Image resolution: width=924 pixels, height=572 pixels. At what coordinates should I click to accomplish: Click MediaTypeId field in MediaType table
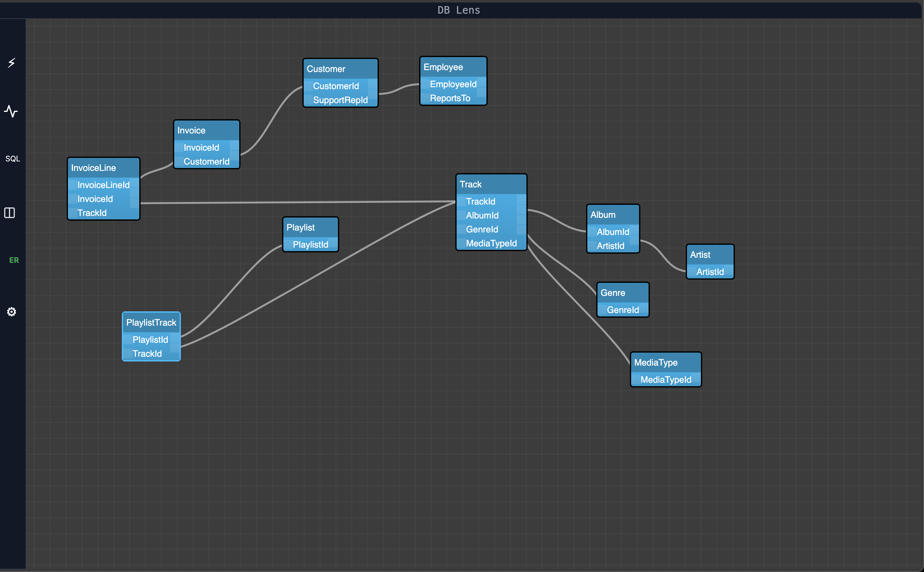665,380
